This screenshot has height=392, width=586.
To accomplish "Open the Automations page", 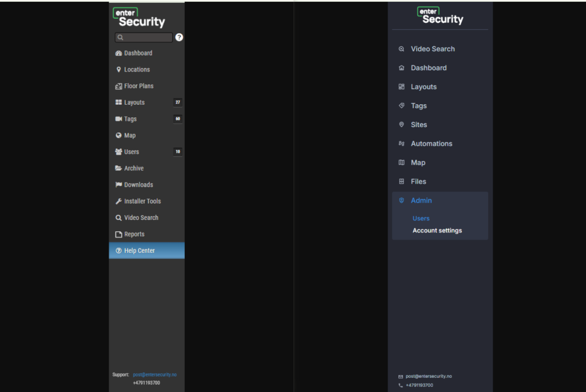I will [431, 144].
